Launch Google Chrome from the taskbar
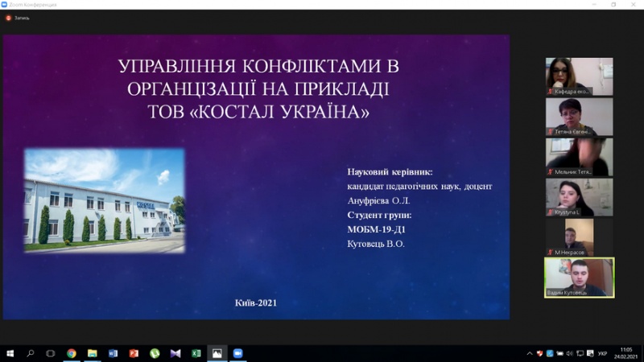This screenshot has height=362, width=644. pos(72,353)
